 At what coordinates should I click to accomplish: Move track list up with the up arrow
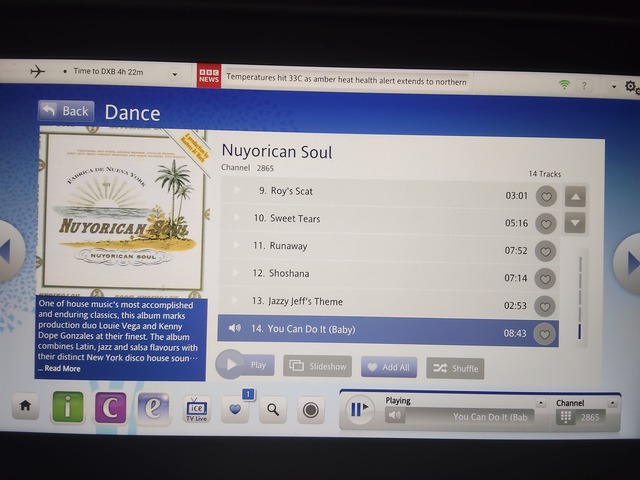click(576, 197)
